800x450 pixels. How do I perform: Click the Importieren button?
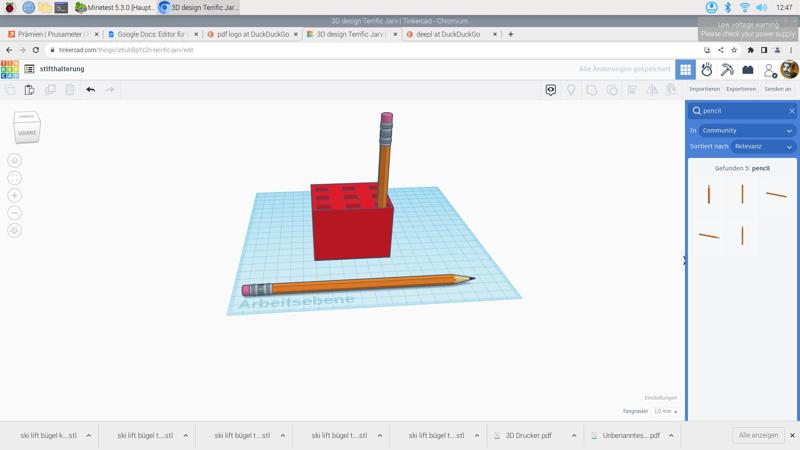(x=704, y=89)
